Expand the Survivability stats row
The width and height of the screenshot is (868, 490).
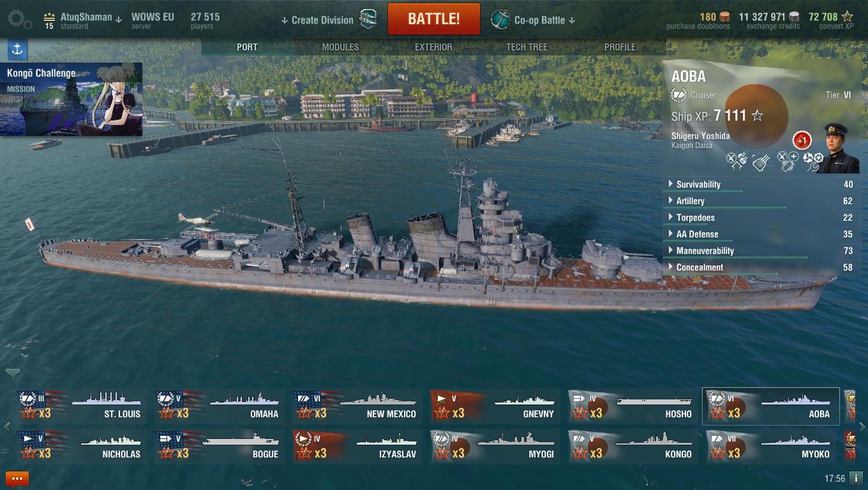(761, 184)
